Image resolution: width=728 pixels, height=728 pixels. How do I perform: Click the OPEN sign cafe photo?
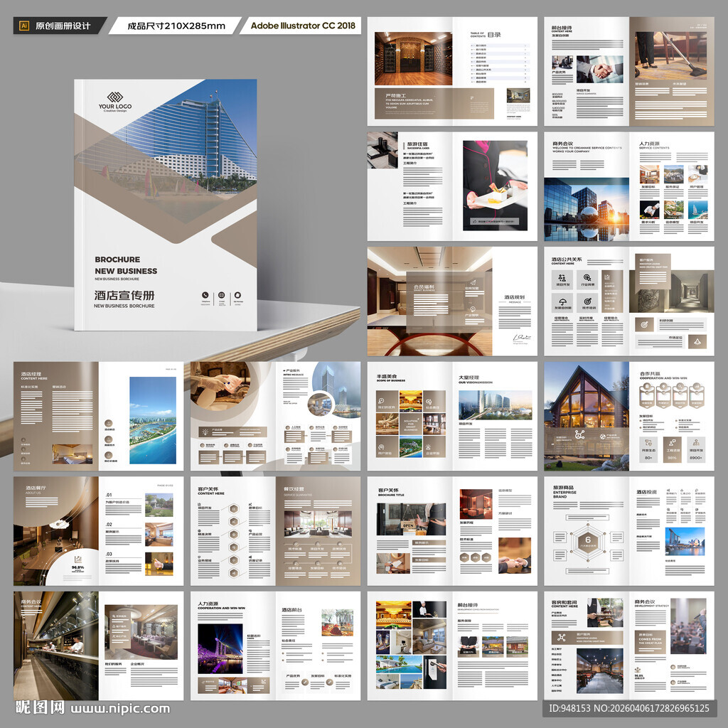(x=412, y=520)
